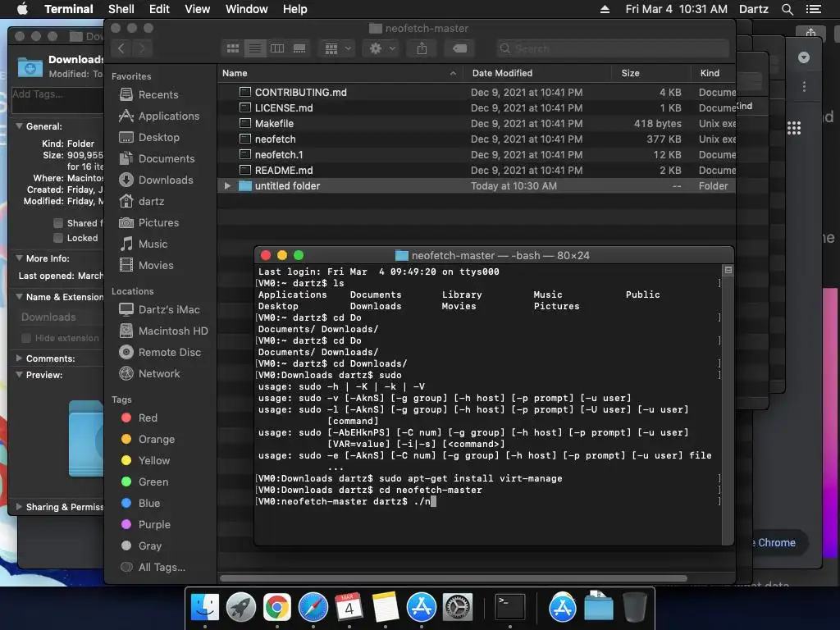Toggle Shared folder checkbox in Info window
The width and height of the screenshot is (840, 630).
[58, 223]
